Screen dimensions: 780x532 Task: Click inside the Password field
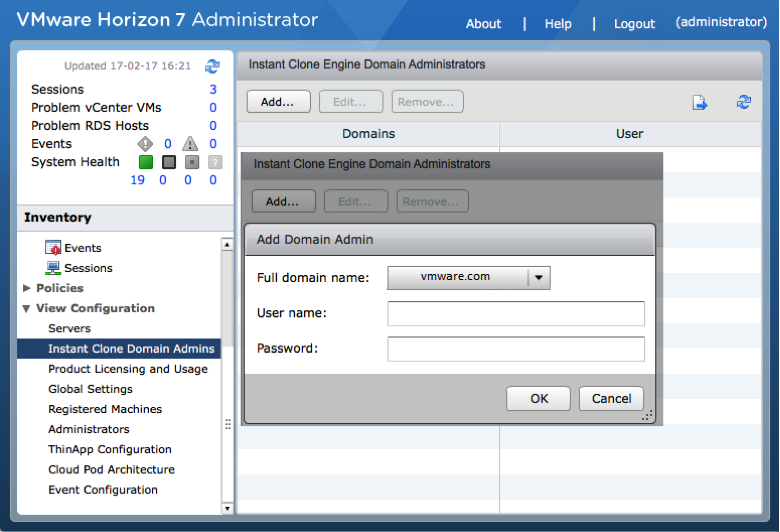pyautogui.click(x=516, y=349)
